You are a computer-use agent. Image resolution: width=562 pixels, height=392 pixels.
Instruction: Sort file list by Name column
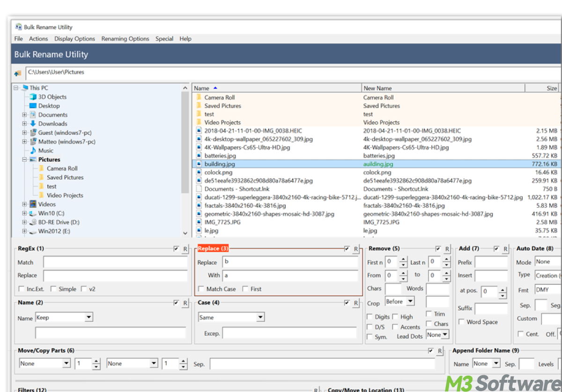[277, 88]
